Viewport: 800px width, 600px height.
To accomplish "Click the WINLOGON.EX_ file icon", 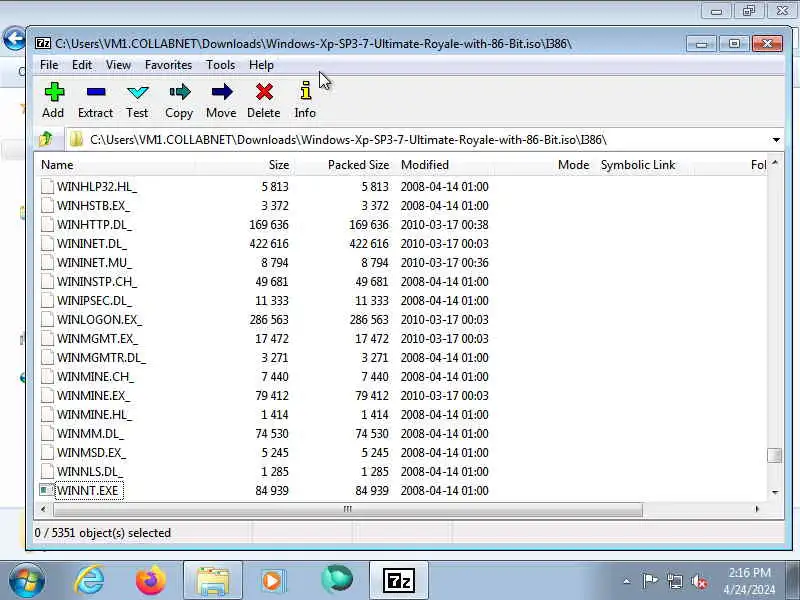I will coord(47,319).
